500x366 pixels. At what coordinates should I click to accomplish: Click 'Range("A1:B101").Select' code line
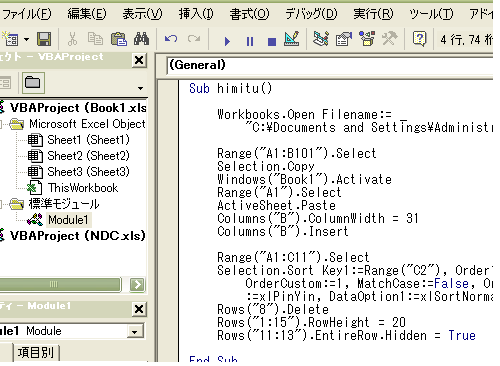click(297, 154)
